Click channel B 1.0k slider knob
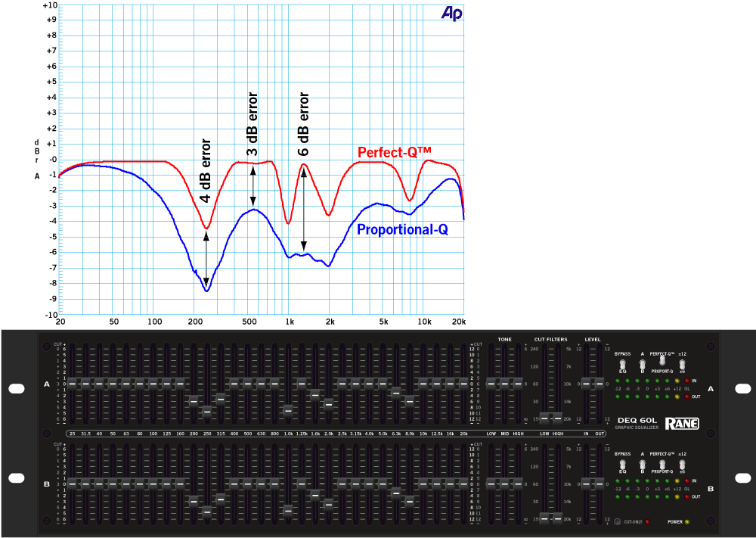756x538 pixels. point(288,511)
